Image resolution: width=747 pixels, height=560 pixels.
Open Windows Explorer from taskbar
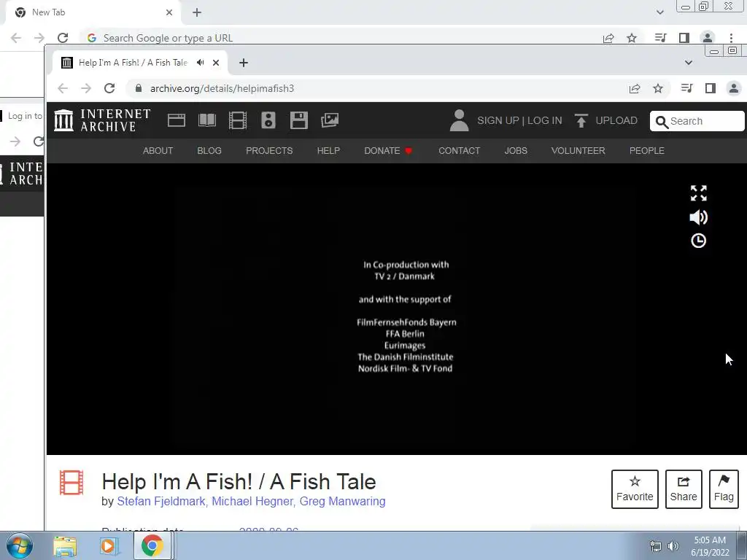[x=65, y=546]
